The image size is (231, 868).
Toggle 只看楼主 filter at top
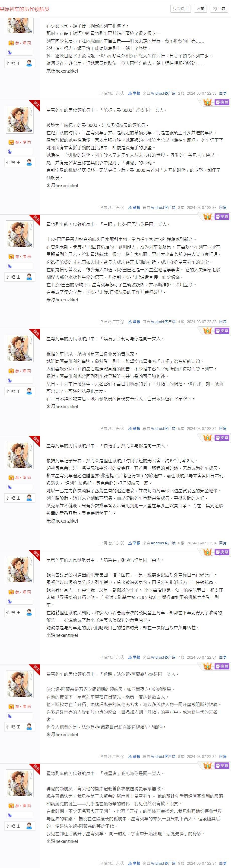point(180,9)
